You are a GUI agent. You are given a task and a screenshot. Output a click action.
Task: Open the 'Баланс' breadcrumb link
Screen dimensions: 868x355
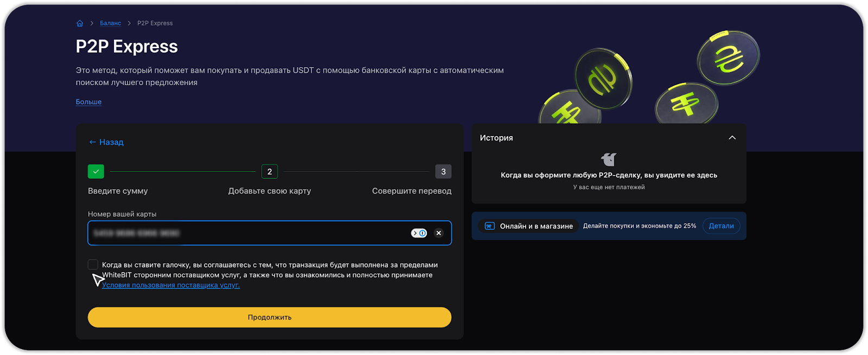[x=111, y=23]
